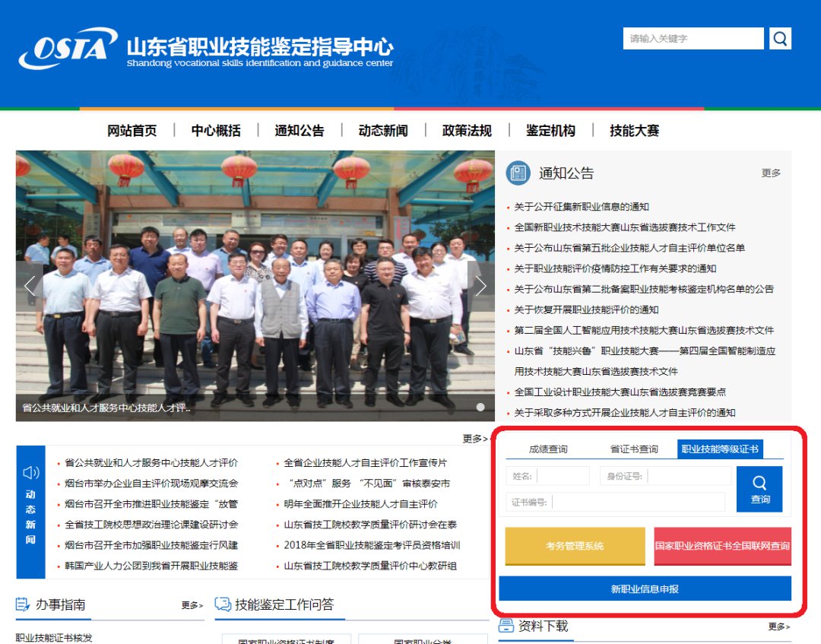
Task: Open news 明年全面推开企业技能人才自主评价
Action: 360,504
